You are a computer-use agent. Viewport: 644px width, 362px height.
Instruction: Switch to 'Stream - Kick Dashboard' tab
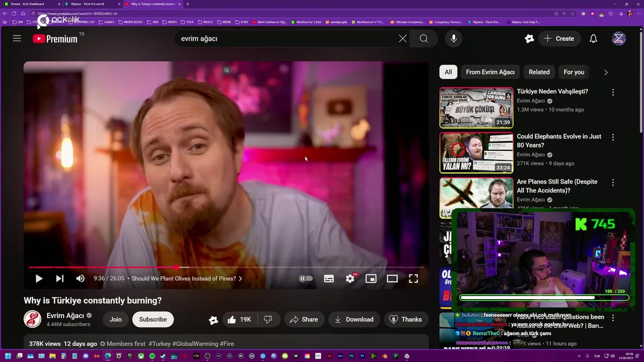click(x=32, y=4)
